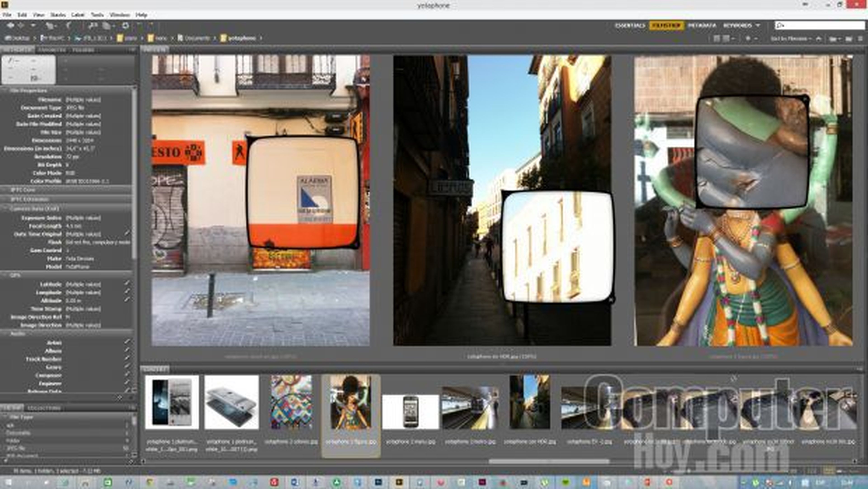Click the Open in Camera Raw icon

(125, 25)
